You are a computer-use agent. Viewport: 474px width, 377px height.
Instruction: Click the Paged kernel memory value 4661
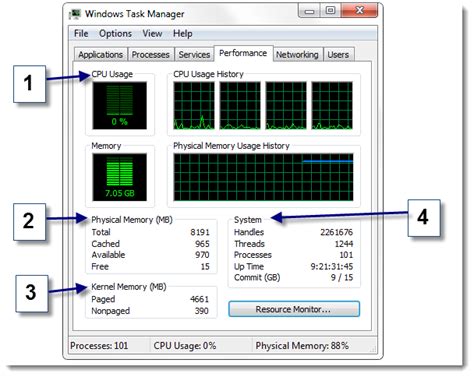click(x=199, y=299)
